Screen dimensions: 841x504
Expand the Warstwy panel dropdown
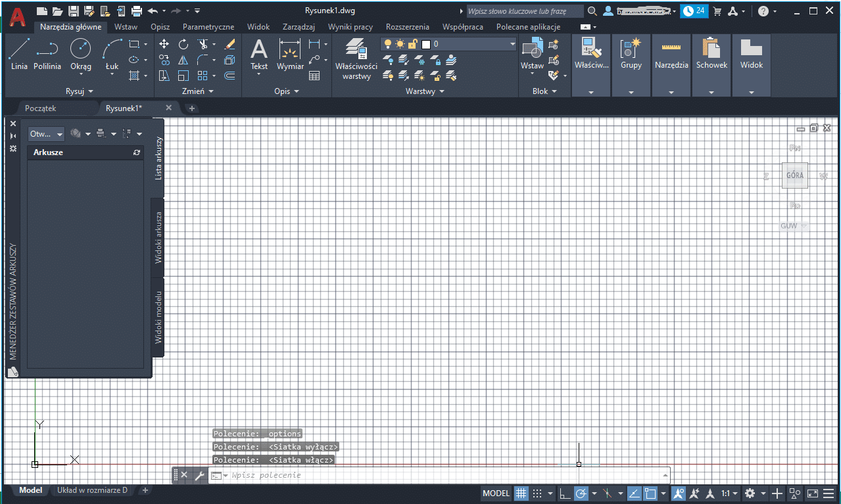(x=425, y=91)
